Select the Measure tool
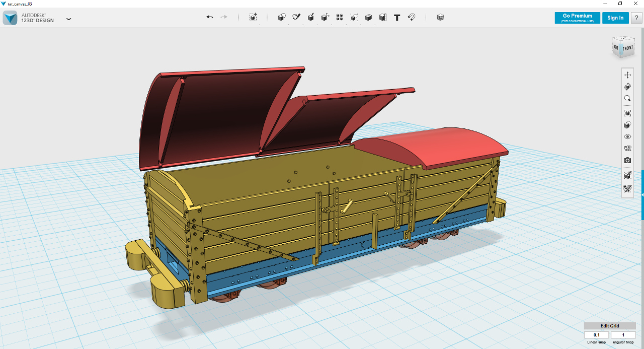The height and width of the screenshot is (349, 644). point(383,17)
